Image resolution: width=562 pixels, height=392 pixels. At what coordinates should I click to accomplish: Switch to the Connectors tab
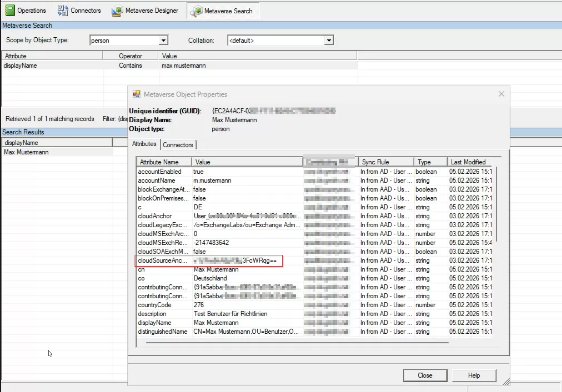point(178,145)
